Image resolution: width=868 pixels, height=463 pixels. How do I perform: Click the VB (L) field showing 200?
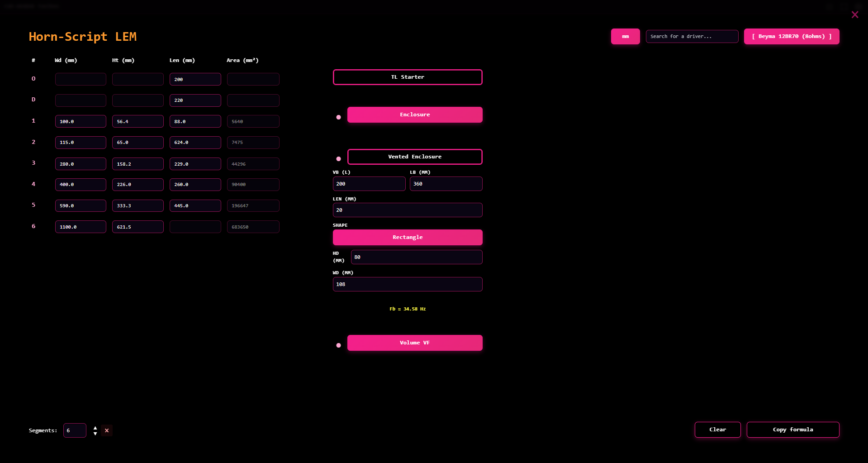[369, 184]
